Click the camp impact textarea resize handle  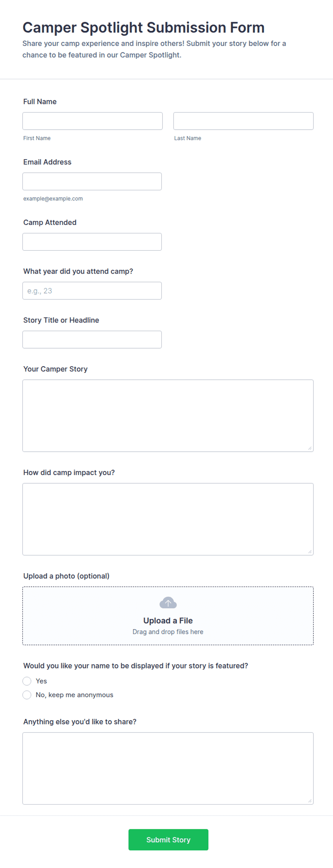pyautogui.click(x=310, y=552)
